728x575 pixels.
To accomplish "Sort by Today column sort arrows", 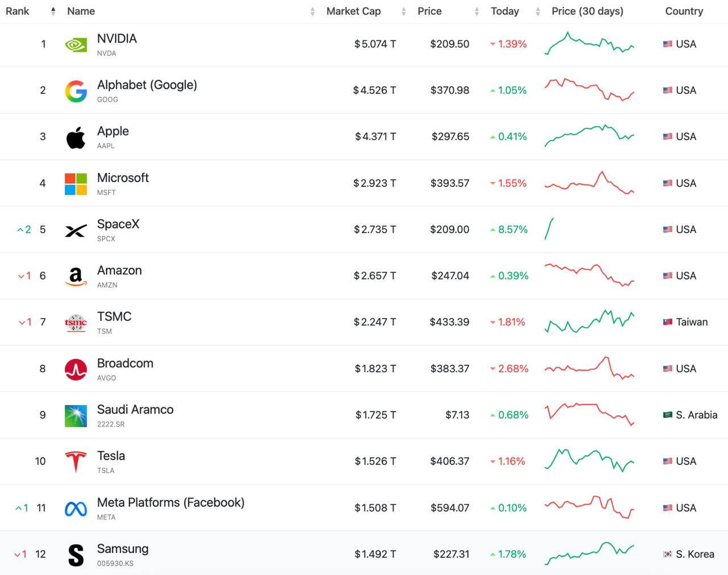I will point(537,11).
